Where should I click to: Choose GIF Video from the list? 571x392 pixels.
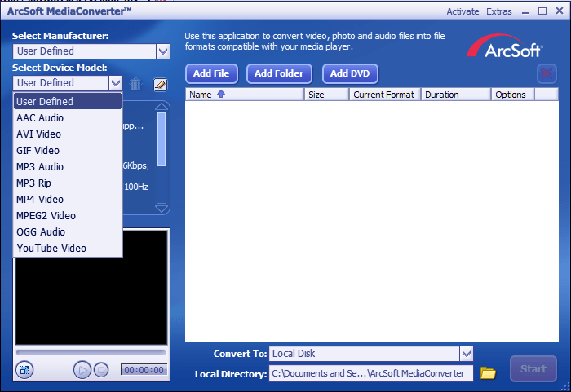[x=68, y=150]
